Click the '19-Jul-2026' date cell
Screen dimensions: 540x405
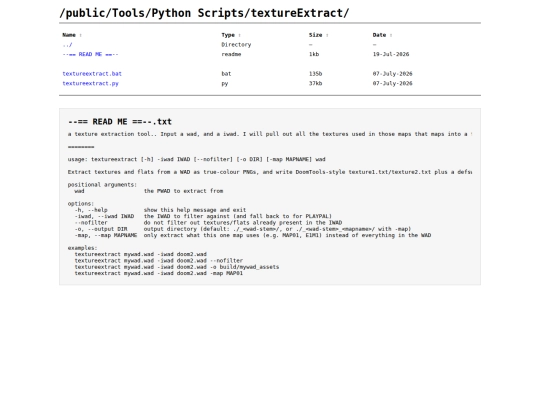(391, 54)
